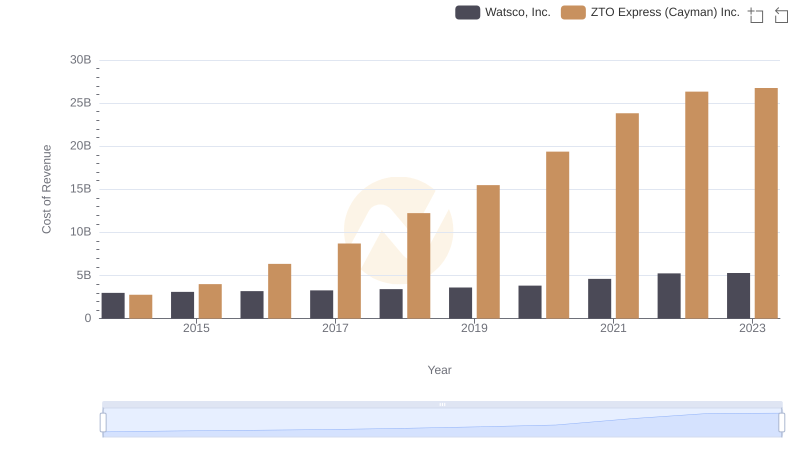Click the 2021 x-axis label
The width and height of the screenshot is (800, 461).
click(x=613, y=328)
